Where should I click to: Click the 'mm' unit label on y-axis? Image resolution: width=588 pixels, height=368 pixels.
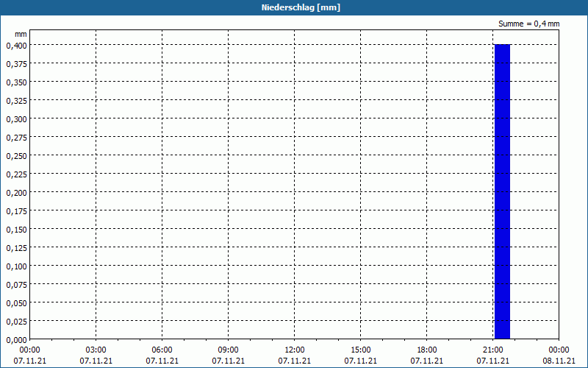[21, 34]
